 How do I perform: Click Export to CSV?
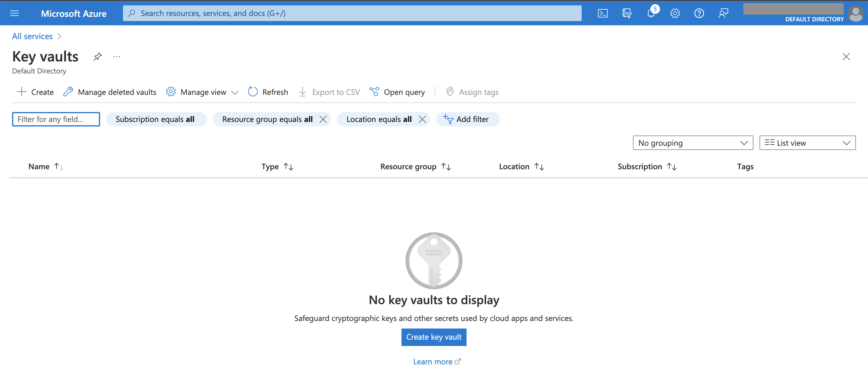pyautogui.click(x=329, y=92)
